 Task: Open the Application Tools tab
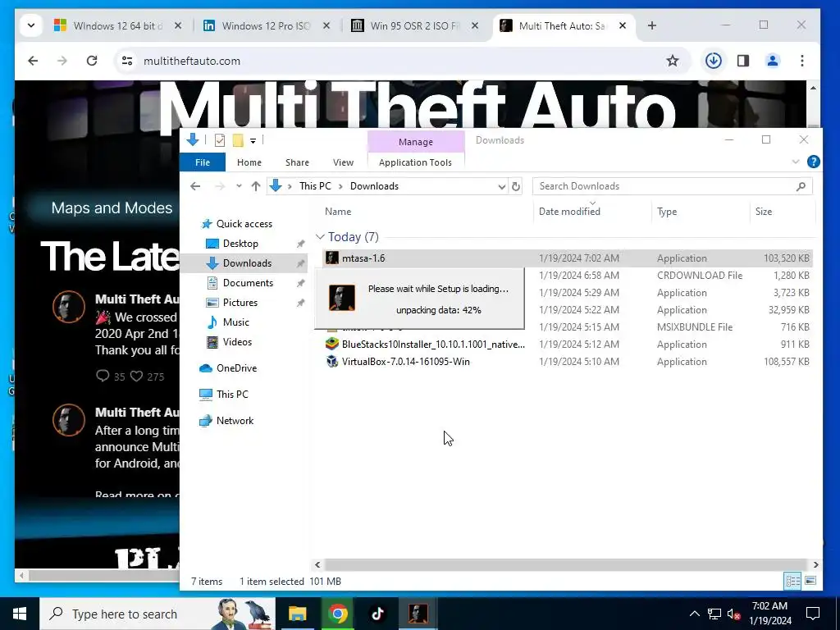point(415,162)
